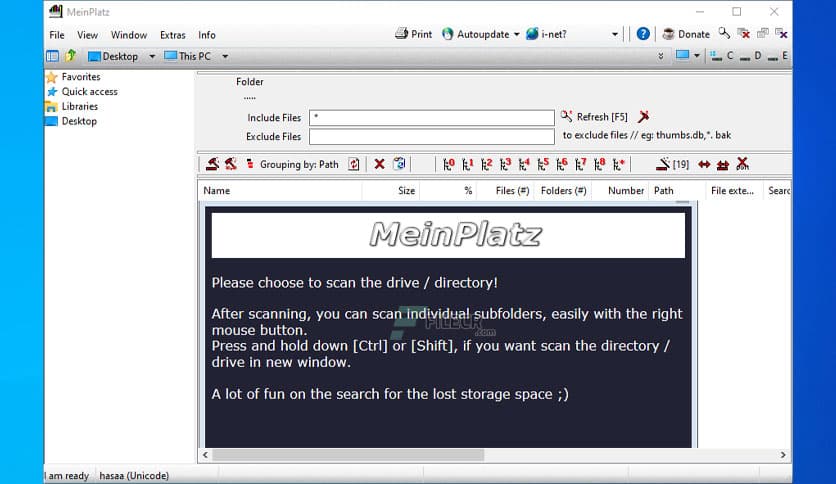Expand tree to level 6
This screenshot has width=836, height=484.
[561, 164]
